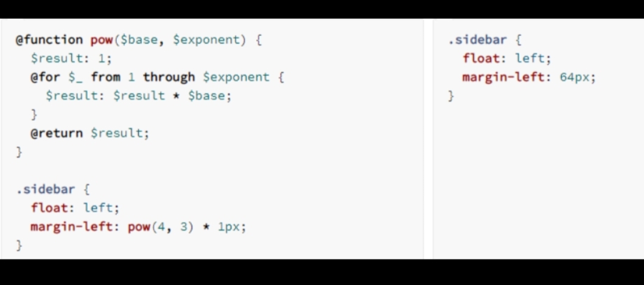The height and width of the screenshot is (285, 644).
Task: Click the @function keyword in the SCSS code
Action: click(49, 40)
